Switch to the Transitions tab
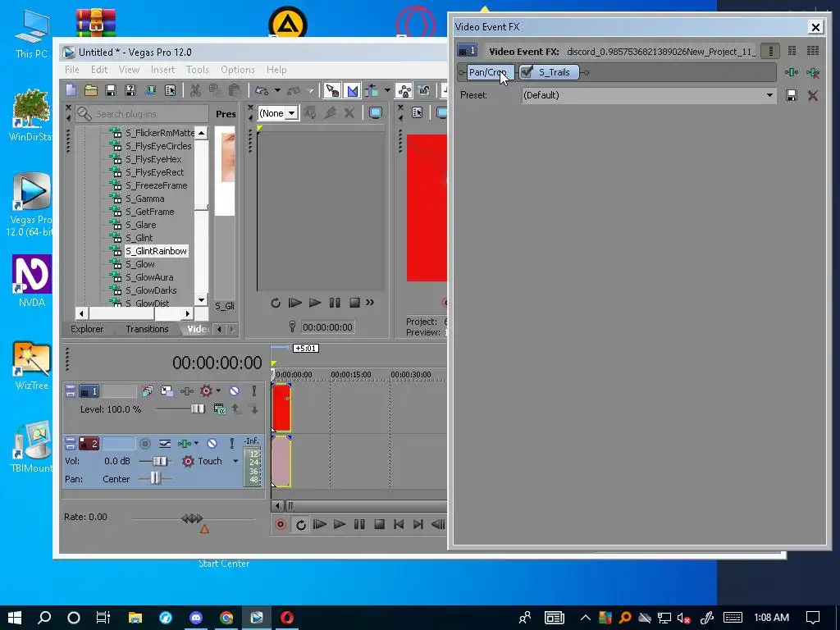840x630 pixels. click(147, 329)
